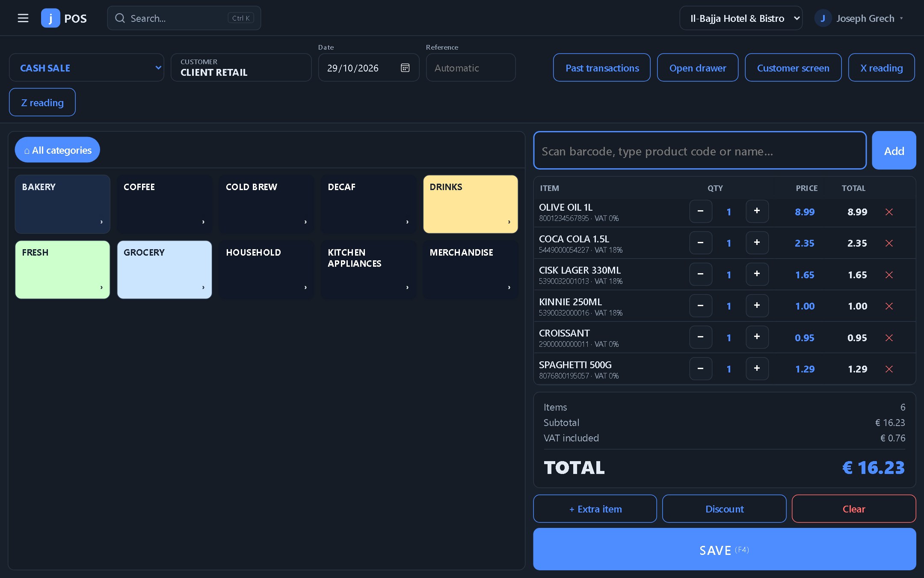This screenshot has width=924, height=578.
Task: Delete the CROISSANT line
Action: pyautogui.click(x=889, y=338)
